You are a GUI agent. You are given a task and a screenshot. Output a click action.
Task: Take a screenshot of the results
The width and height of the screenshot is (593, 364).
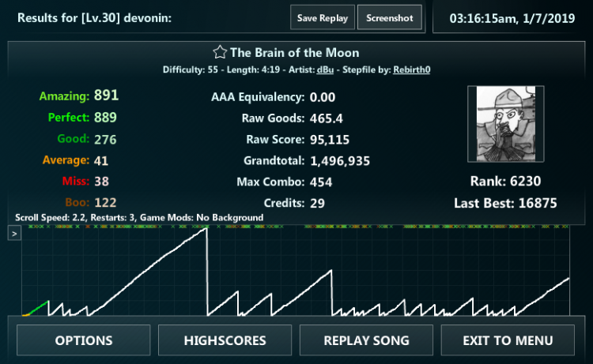389,18
